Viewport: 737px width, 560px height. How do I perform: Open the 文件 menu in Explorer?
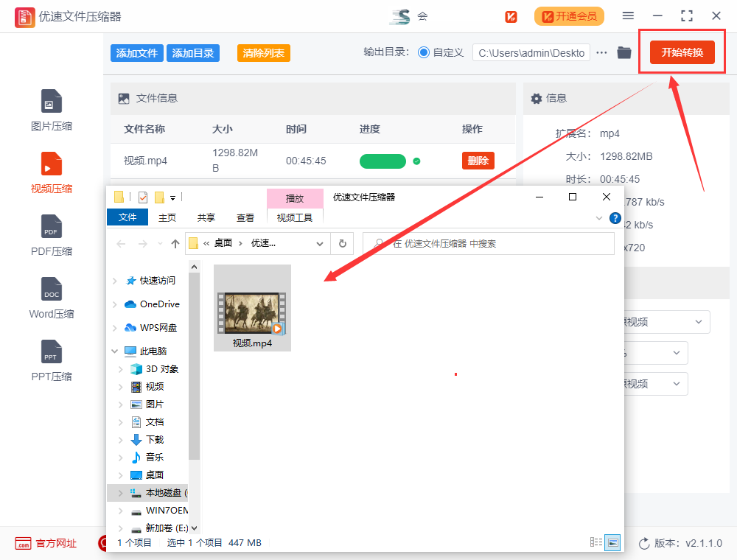128,217
